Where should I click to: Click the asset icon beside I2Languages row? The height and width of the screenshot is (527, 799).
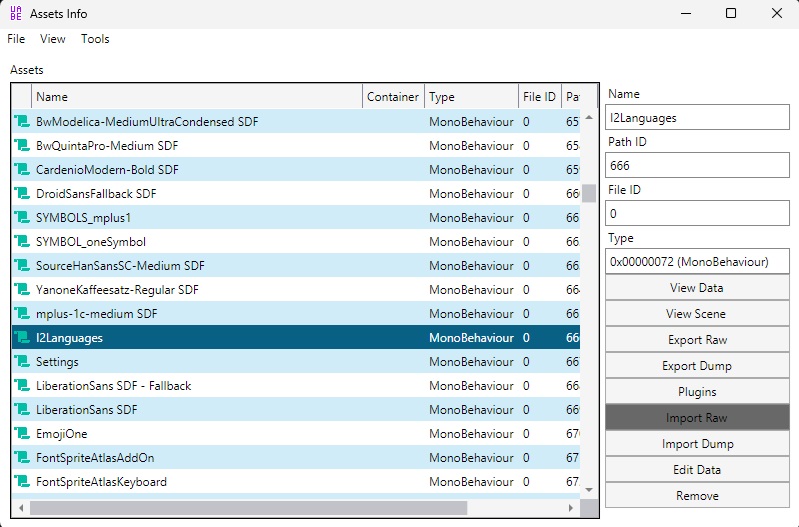tap(22, 337)
